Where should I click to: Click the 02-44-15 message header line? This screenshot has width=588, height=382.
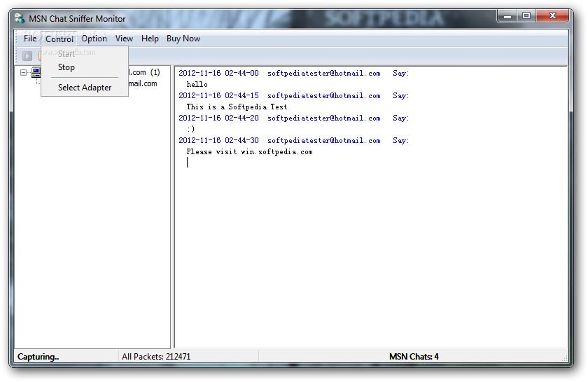click(293, 96)
